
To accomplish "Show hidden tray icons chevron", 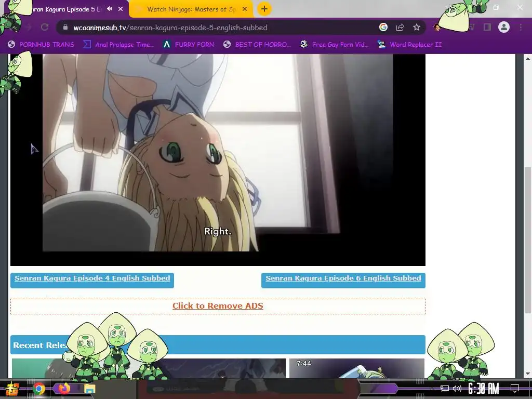I will (x=432, y=389).
